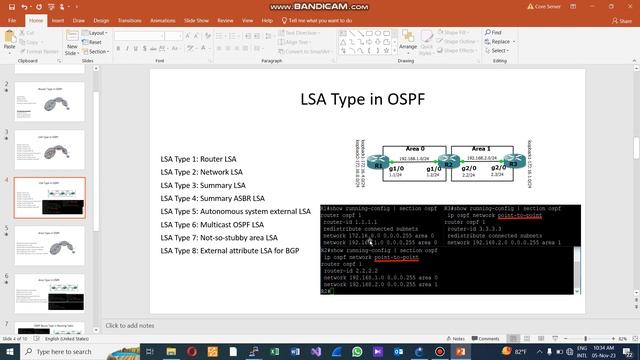640x360 pixels.
Task: Click the Share button
Action: click(x=622, y=20)
